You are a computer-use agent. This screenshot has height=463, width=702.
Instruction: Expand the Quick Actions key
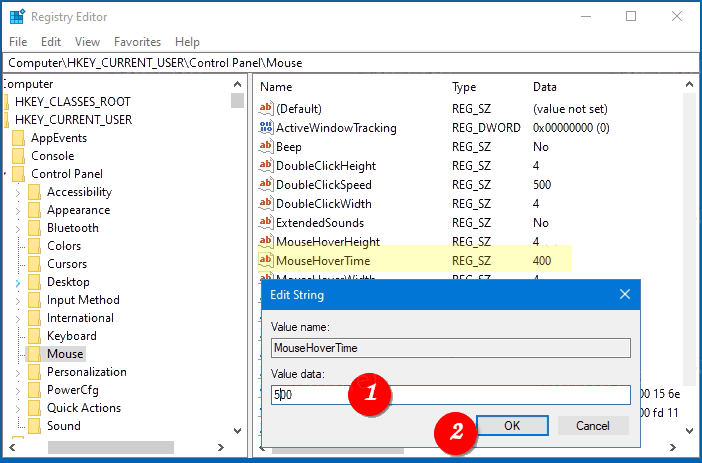pos(17,409)
